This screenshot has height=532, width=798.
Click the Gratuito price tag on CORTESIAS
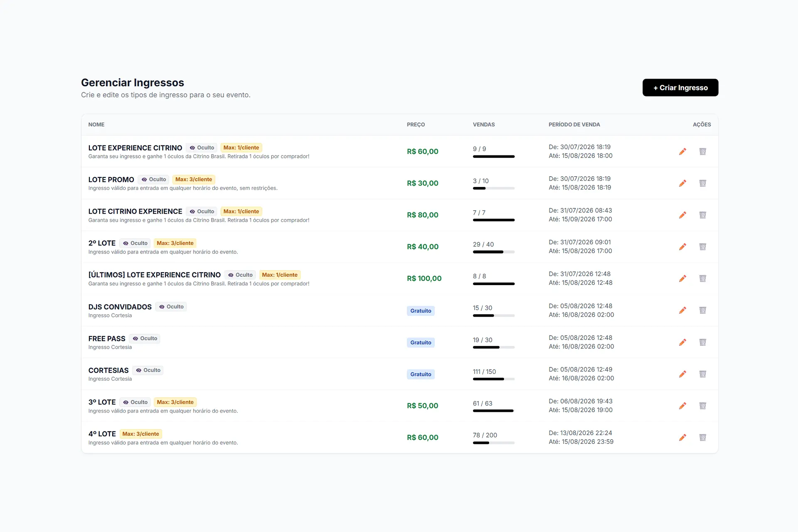click(421, 374)
